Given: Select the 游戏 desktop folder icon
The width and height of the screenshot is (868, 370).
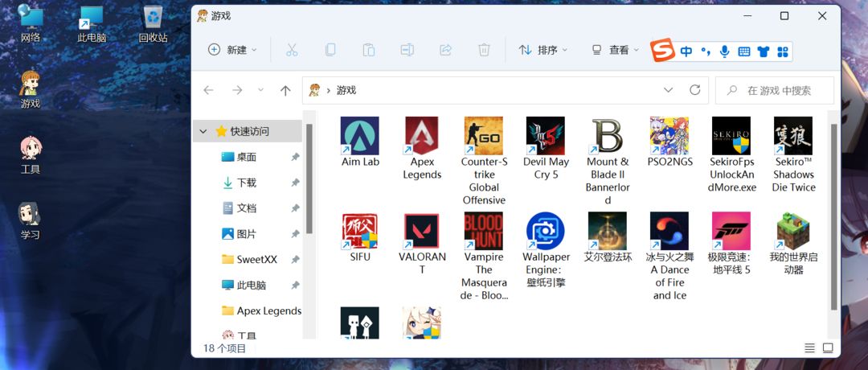Looking at the screenshot, I should point(31,89).
